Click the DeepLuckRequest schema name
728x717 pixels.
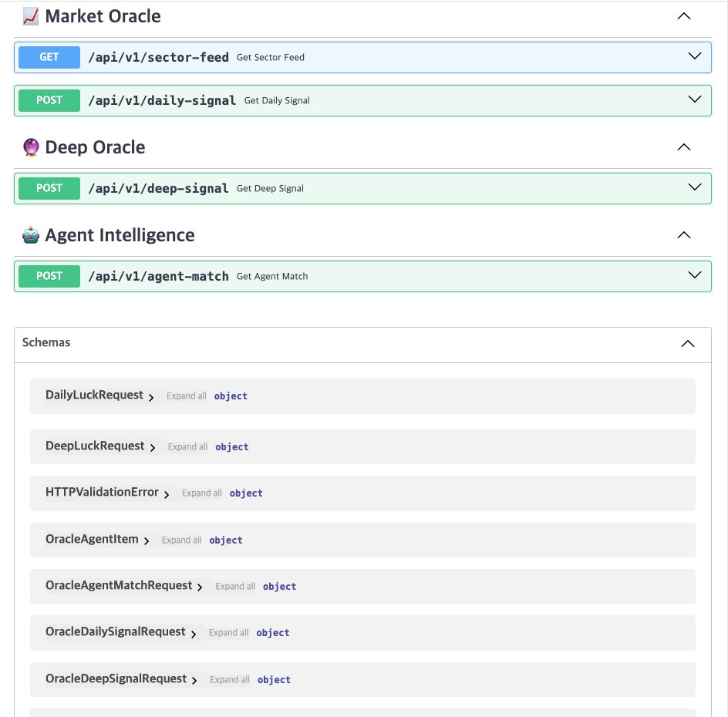tap(95, 446)
